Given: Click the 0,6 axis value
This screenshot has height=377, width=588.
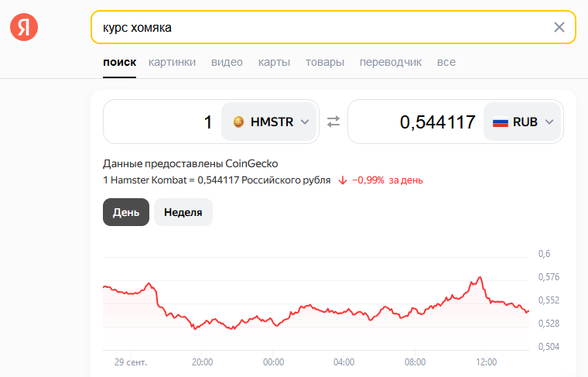Looking at the screenshot, I should click(544, 254).
